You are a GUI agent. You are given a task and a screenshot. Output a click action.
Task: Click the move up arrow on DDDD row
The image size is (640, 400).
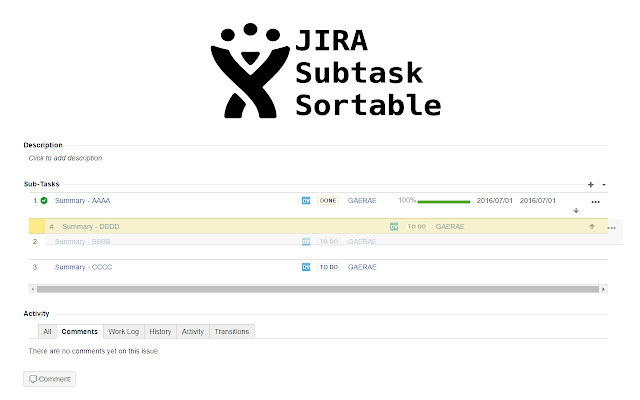click(592, 227)
